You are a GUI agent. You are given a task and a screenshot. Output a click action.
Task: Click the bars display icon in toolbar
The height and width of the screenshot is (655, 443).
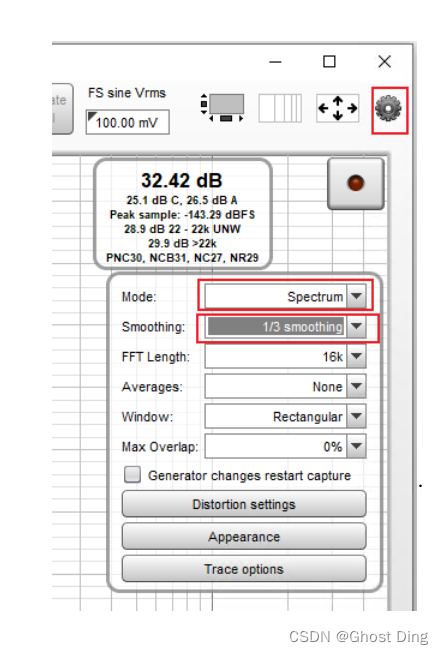tap(280, 108)
